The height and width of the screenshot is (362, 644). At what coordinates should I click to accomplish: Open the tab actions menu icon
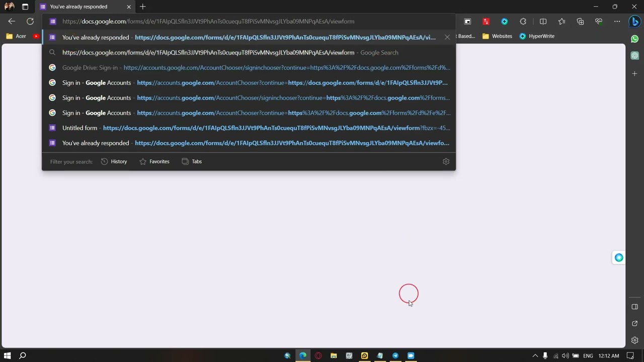[x=25, y=7]
